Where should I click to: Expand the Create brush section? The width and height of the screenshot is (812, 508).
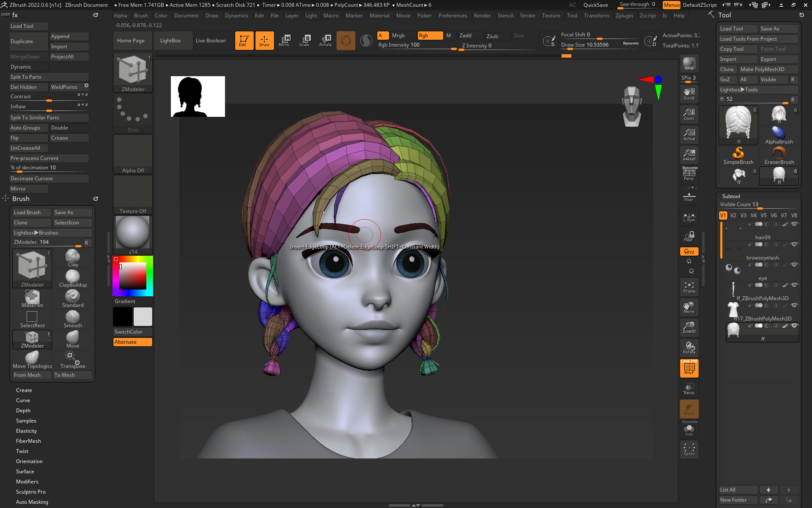click(24, 390)
